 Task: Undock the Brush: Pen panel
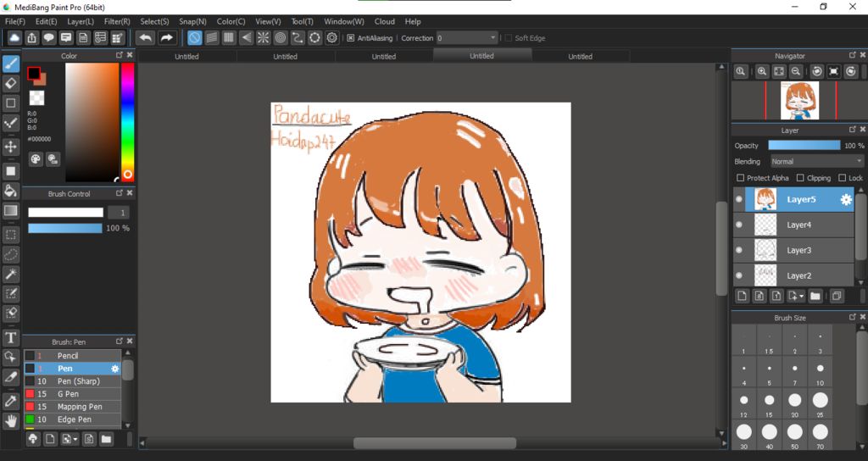119,341
